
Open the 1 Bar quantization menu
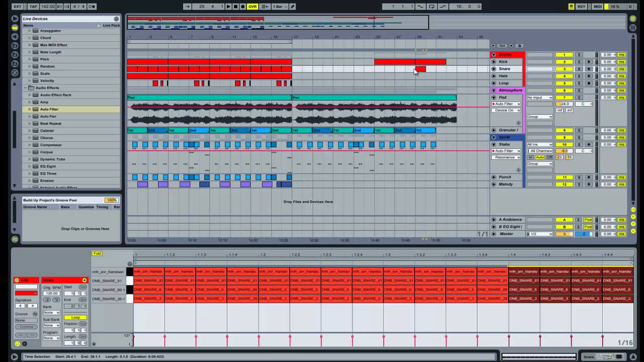(279, 7)
